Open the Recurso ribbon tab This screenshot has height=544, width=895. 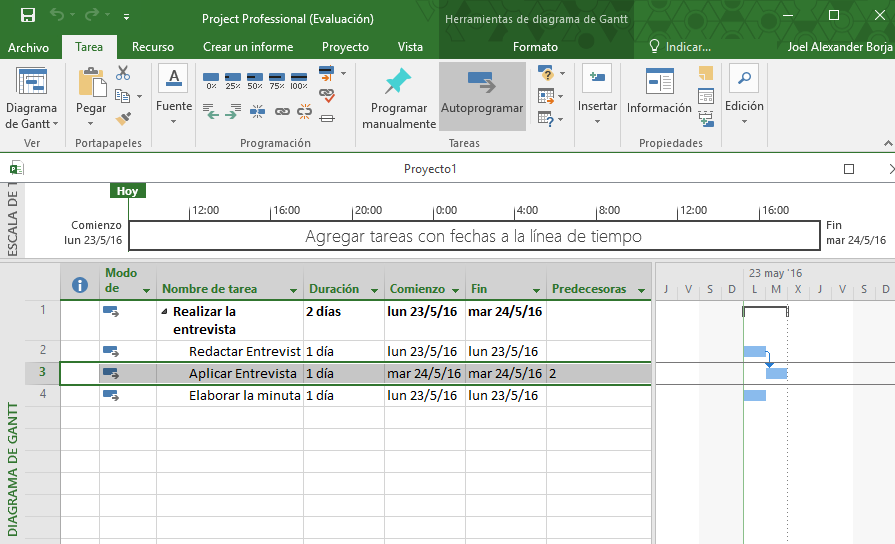(x=153, y=47)
